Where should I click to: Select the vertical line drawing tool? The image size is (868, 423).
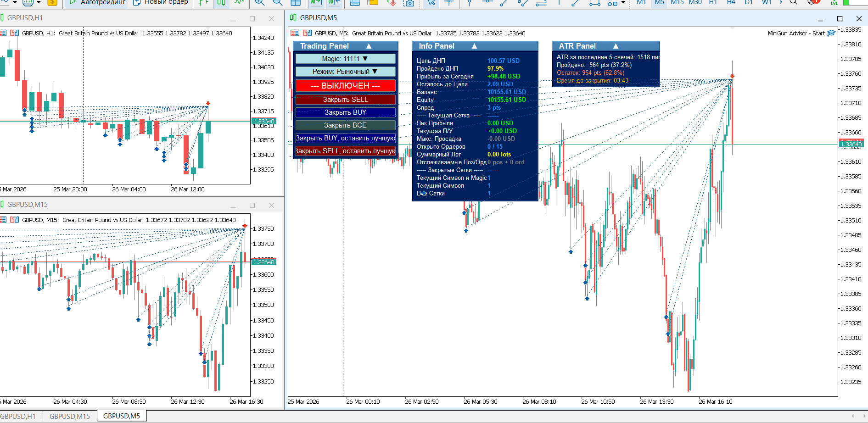pos(469,2)
